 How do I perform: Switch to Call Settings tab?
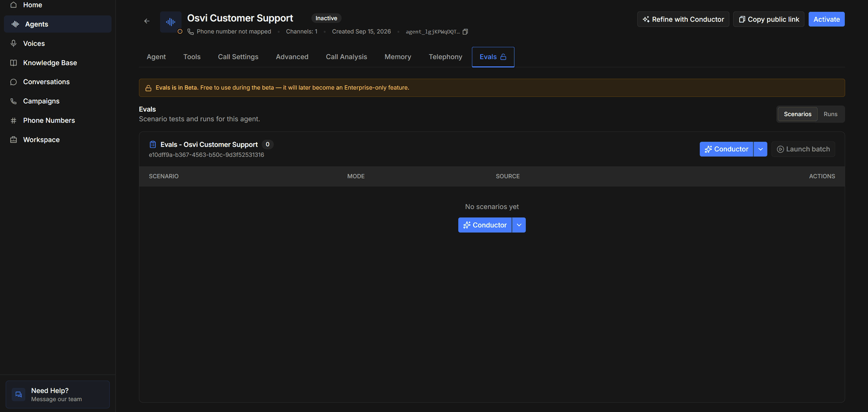(238, 57)
